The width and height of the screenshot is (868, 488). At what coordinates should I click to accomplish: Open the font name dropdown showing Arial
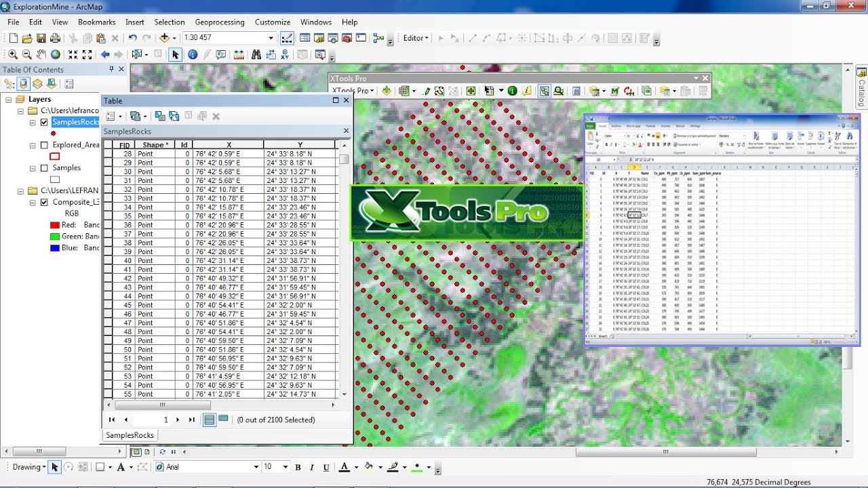pos(256,467)
